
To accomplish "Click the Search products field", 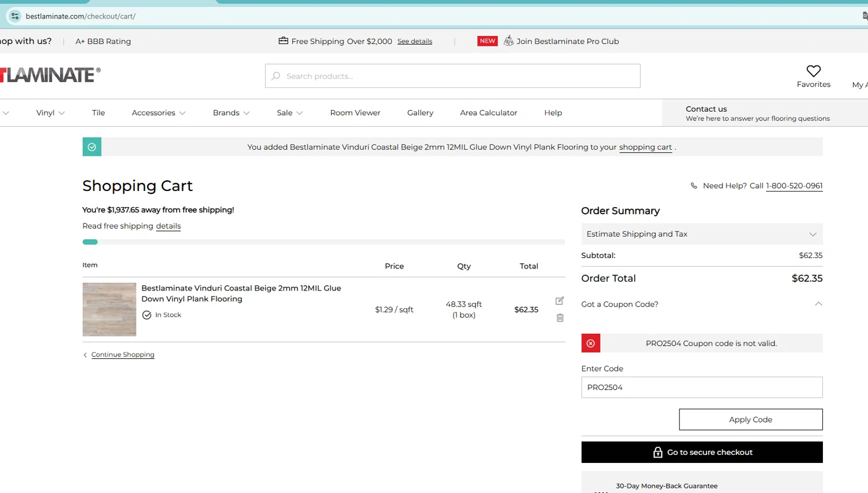I will [453, 76].
